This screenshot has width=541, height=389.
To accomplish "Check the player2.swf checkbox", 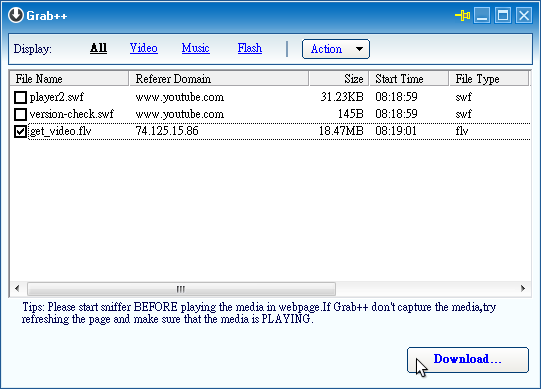I will (20, 97).
